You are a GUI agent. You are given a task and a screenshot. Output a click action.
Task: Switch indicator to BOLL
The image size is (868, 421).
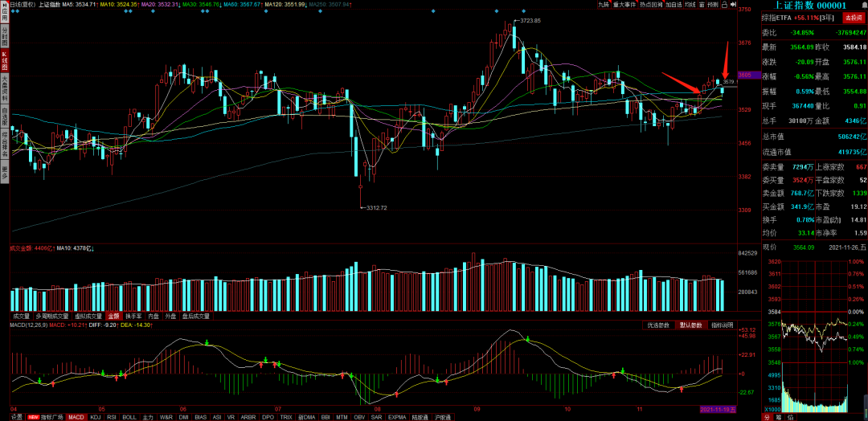pos(129,416)
